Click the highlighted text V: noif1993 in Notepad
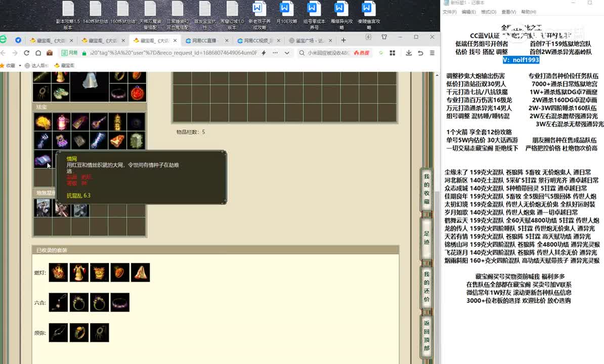The width and height of the screenshot is (604, 364). (521, 60)
